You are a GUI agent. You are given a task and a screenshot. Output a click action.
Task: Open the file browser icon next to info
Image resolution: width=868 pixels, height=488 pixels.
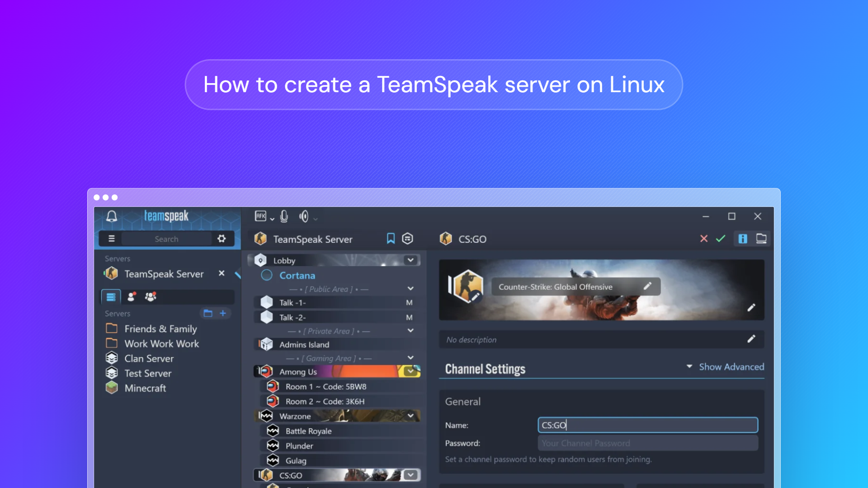click(x=762, y=239)
